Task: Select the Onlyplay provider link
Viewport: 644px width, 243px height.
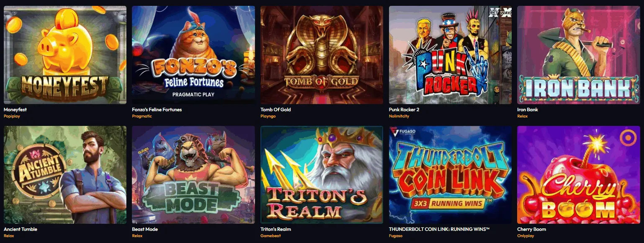Action: [526, 236]
